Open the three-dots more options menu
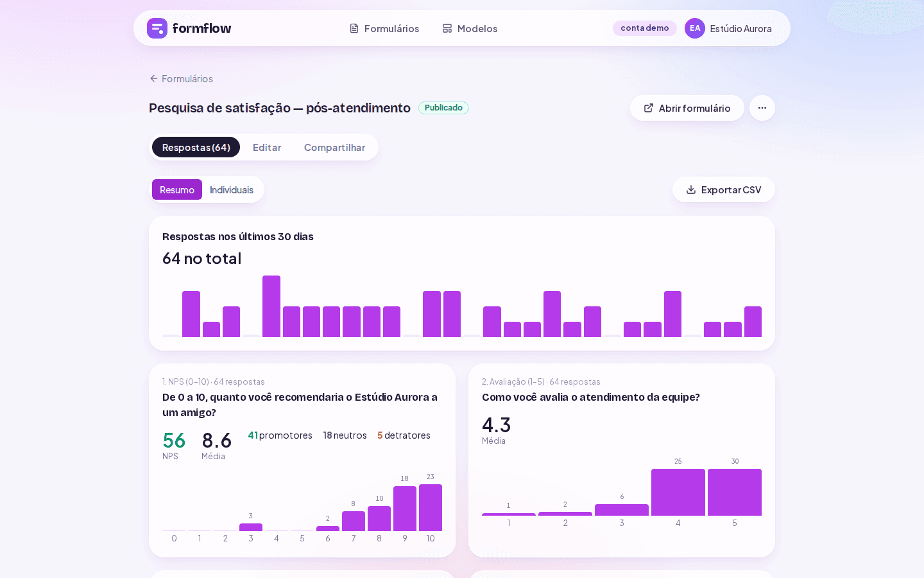Viewport: 924px width, 578px height. pos(762,108)
